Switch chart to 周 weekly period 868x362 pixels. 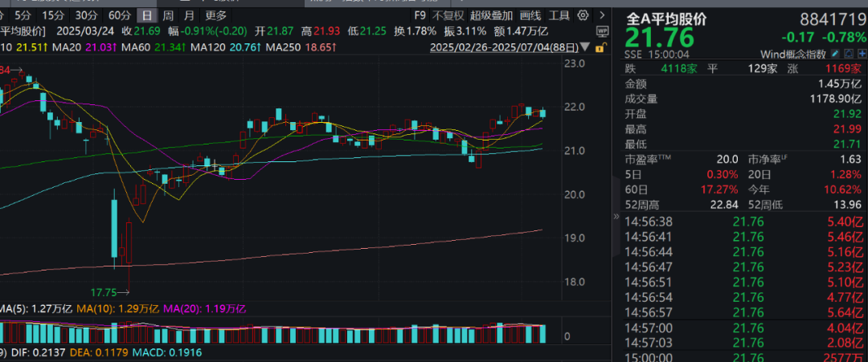click(x=167, y=15)
